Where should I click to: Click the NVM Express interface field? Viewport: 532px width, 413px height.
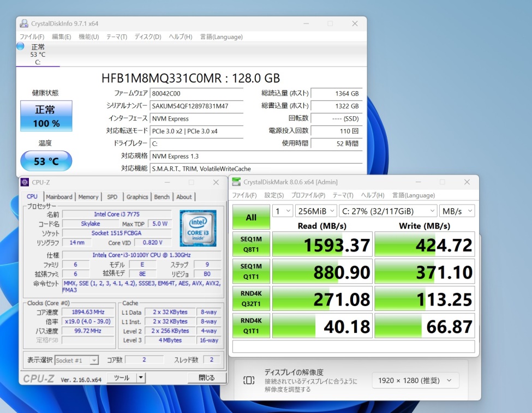[x=196, y=118]
